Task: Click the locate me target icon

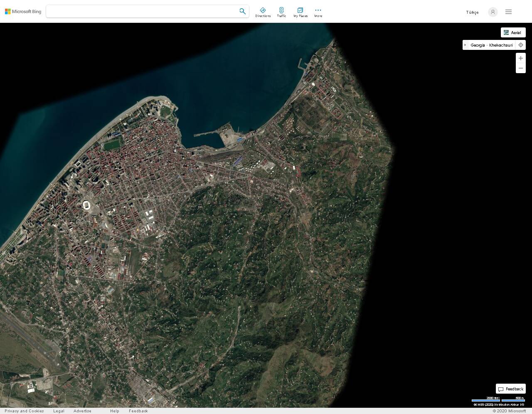Action: click(x=521, y=45)
